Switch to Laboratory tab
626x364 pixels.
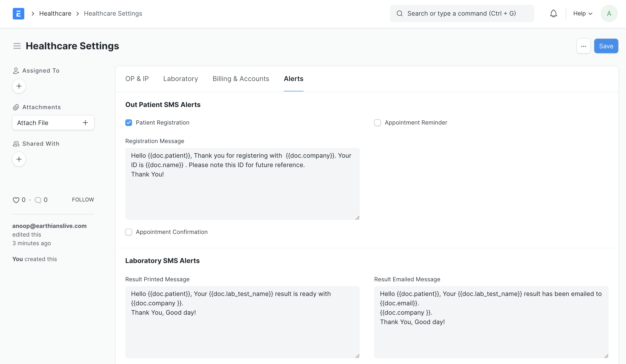[181, 78]
